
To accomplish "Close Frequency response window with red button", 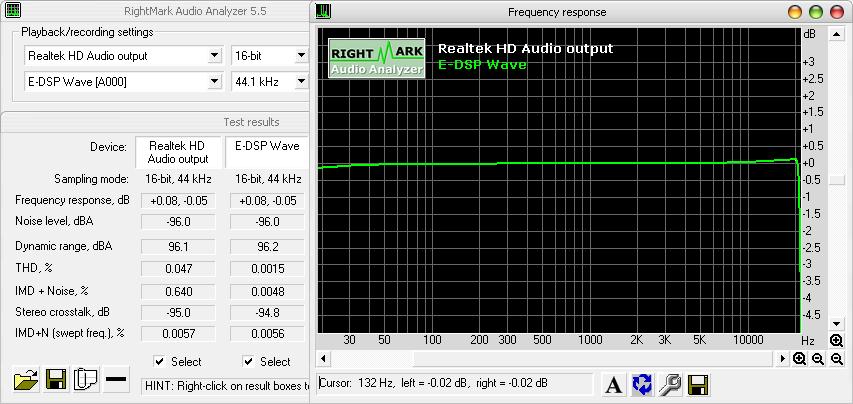I will point(836,11).
